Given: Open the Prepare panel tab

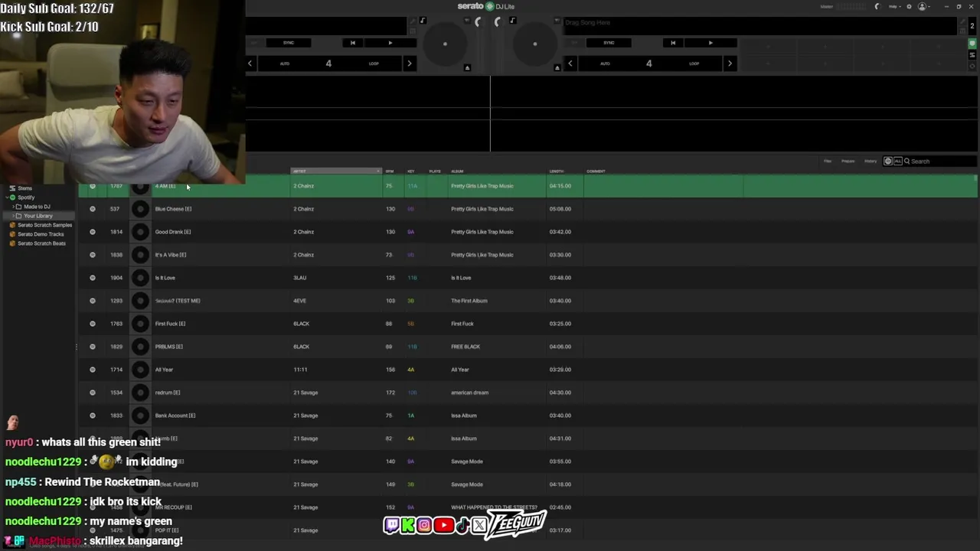Looking at the screenshot, I should click(848, 161).
